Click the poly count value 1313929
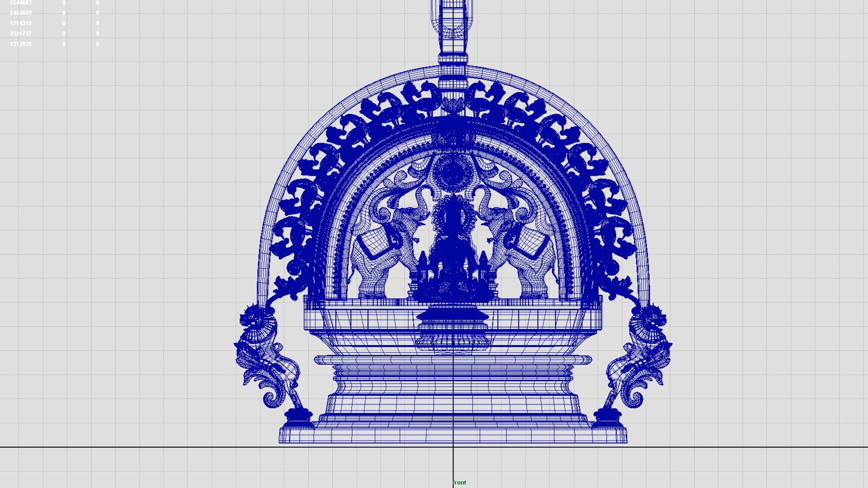This screenshot has height=488, width=868. tap(21, 44)
